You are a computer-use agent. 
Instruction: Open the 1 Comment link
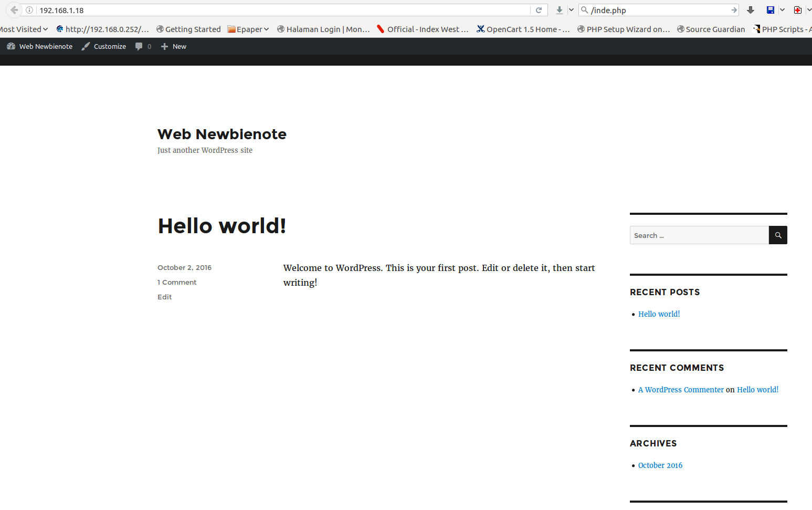pyautogui.click(x=177, y=282)
